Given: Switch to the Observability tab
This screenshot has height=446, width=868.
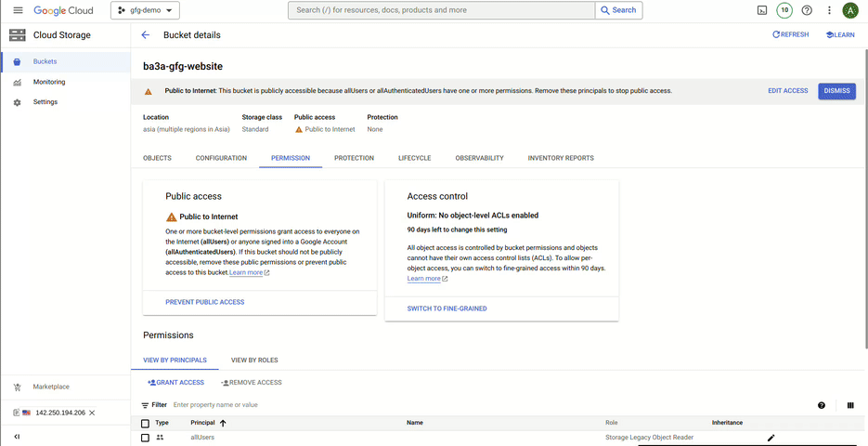Looking at the screenshot, I should [x=479, y=158].
